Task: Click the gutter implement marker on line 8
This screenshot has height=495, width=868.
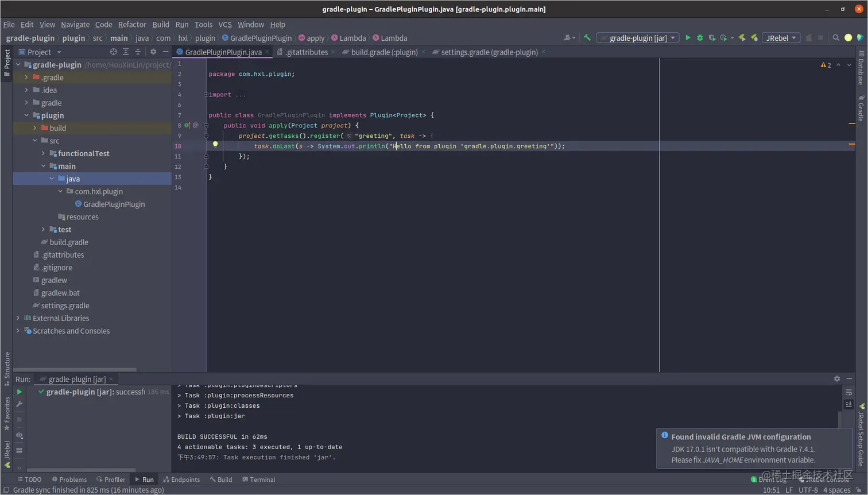Action: tap(187, 125)
